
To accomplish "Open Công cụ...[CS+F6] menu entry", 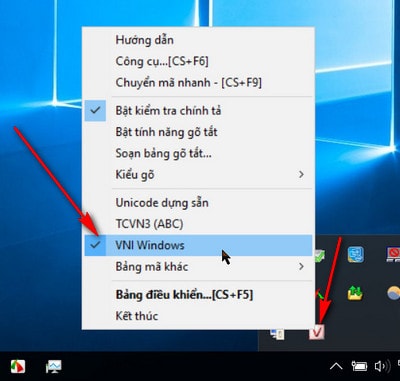I will click(x=198, y=61).
